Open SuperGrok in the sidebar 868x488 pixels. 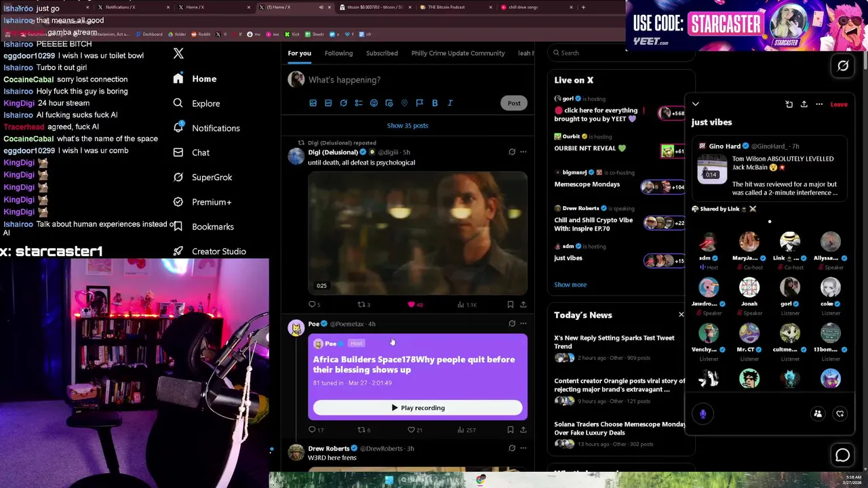[x=202, y=177]
